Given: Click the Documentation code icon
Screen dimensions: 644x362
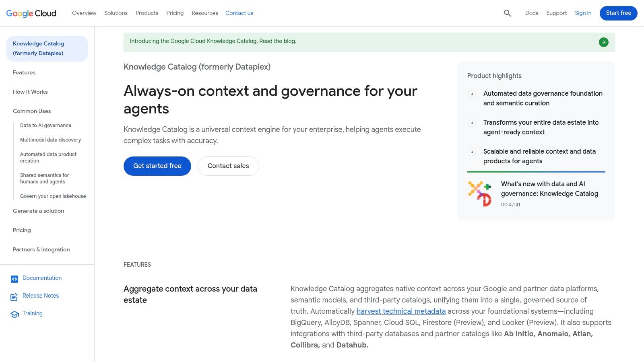Looking at the screenshot, I should tap(14, 279).
